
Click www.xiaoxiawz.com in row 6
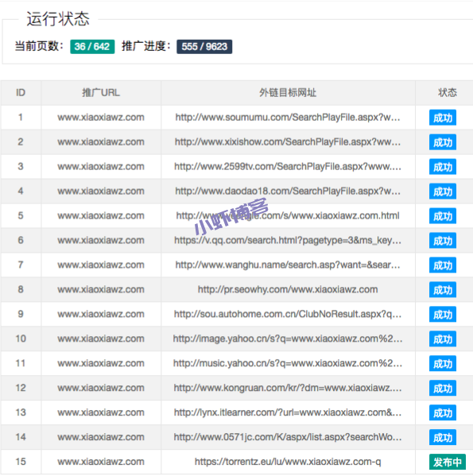[101, 240]
